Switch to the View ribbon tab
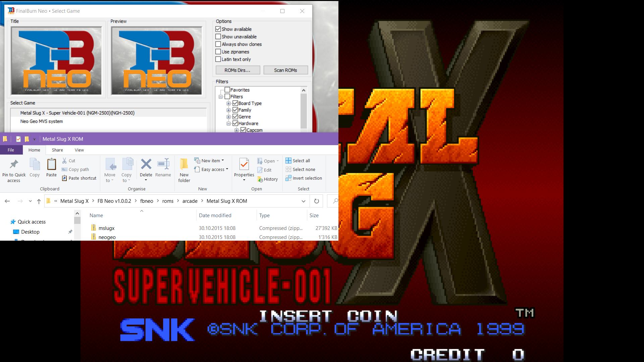 (79, 150)
